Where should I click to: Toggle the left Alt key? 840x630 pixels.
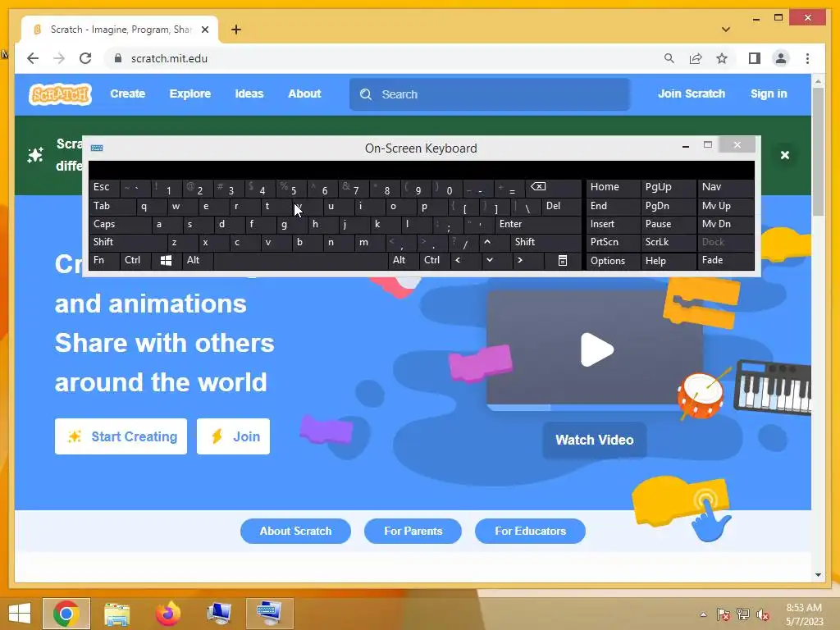tap(197, 260)
